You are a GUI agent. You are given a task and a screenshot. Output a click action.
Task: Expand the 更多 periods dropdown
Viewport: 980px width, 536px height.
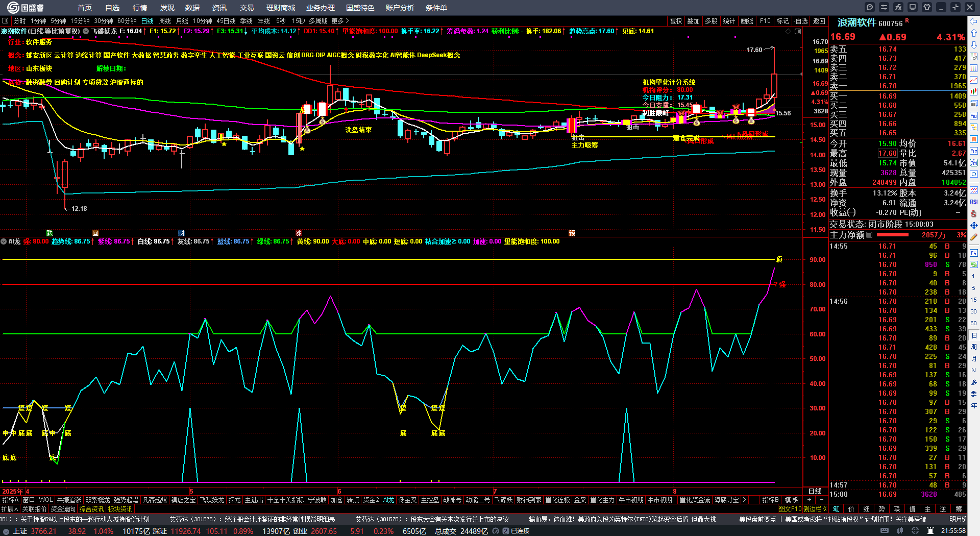tap(340, 21)
